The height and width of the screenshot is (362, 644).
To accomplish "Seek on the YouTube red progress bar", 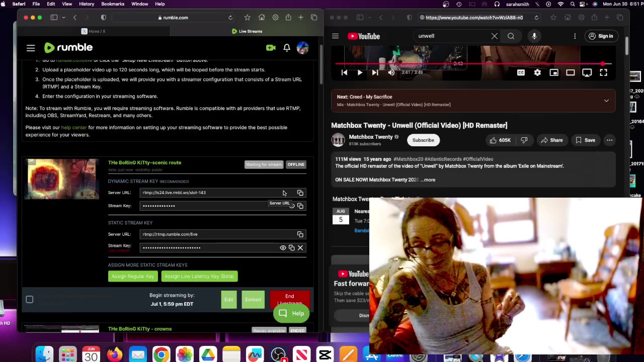I will tap(473, 64).
